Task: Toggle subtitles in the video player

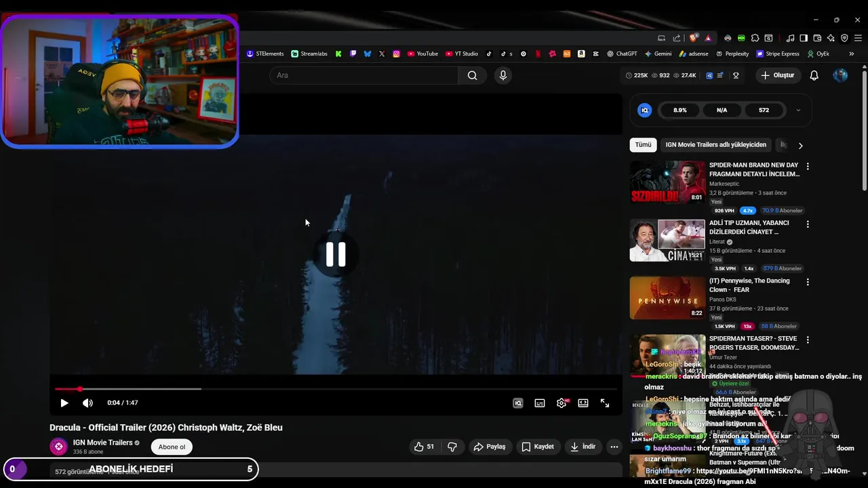Action: point(540,403)
